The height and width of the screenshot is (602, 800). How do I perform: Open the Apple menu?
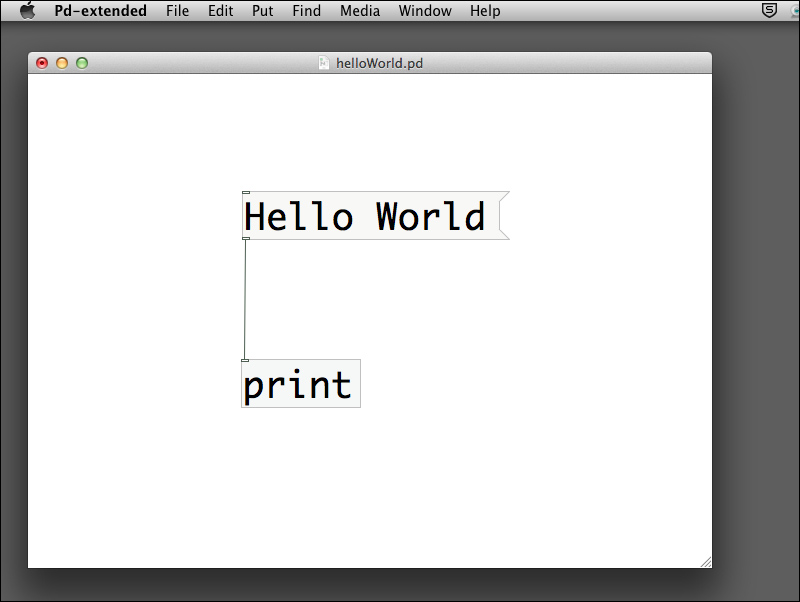28,10
